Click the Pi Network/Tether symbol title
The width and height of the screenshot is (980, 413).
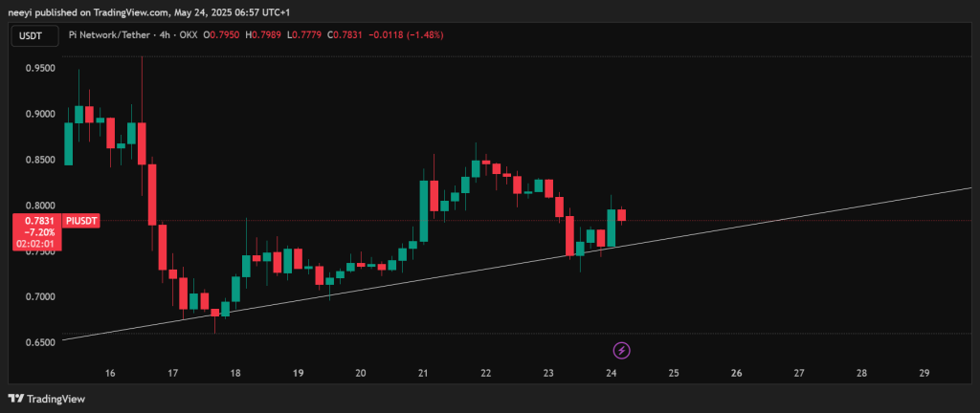click(x=107, y=35)
